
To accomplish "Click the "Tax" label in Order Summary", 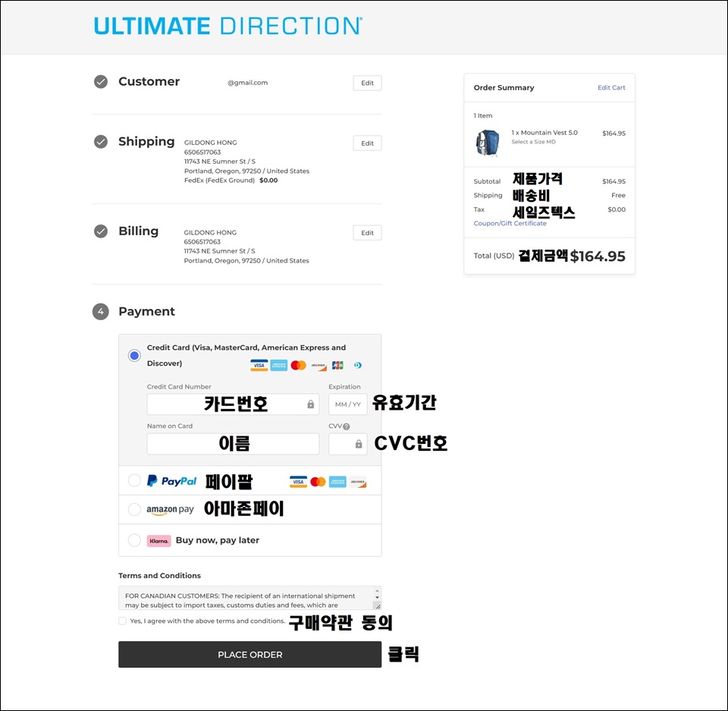I will coord(479,209).
